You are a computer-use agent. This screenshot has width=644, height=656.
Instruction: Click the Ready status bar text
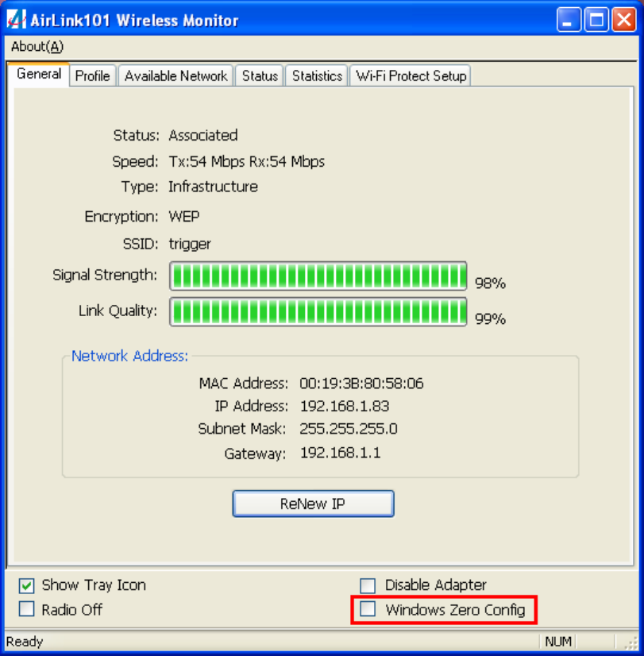coord(25,642)
